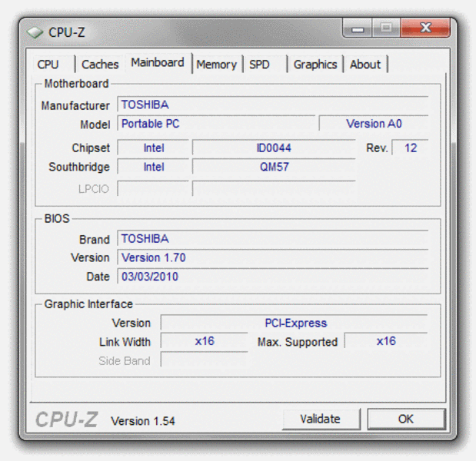Click the greyed 'Side Band' label
Viewport: 476px width, 461px height.
[x=125, y=361]
